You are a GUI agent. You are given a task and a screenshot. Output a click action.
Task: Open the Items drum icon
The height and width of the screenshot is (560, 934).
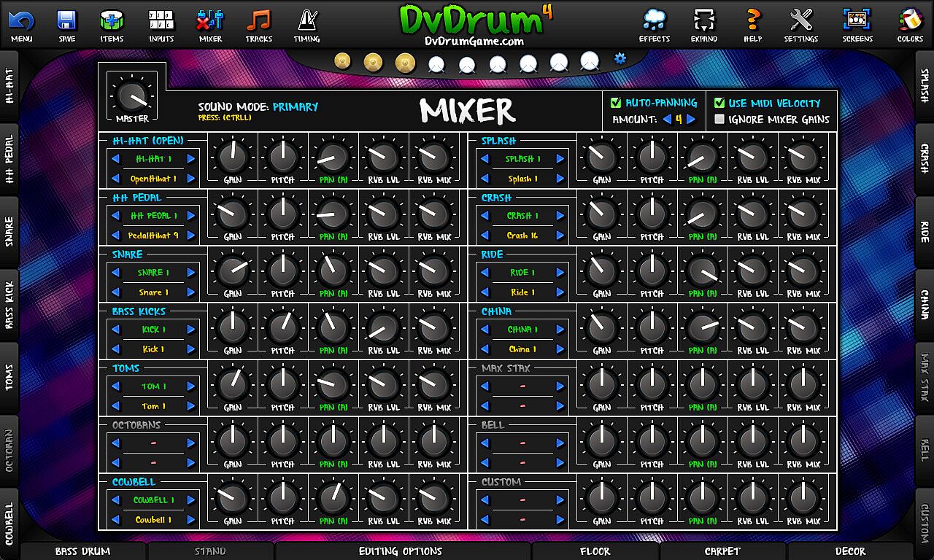coord(112,25)
